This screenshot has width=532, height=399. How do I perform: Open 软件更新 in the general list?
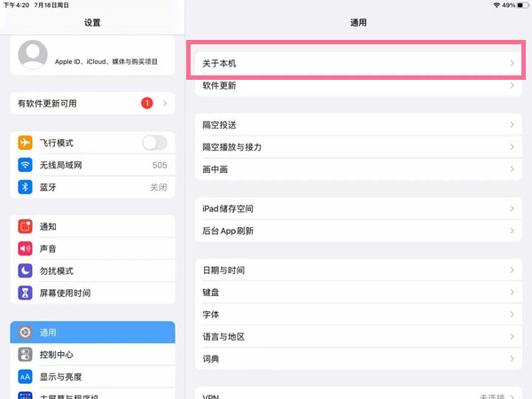[355, 86]
